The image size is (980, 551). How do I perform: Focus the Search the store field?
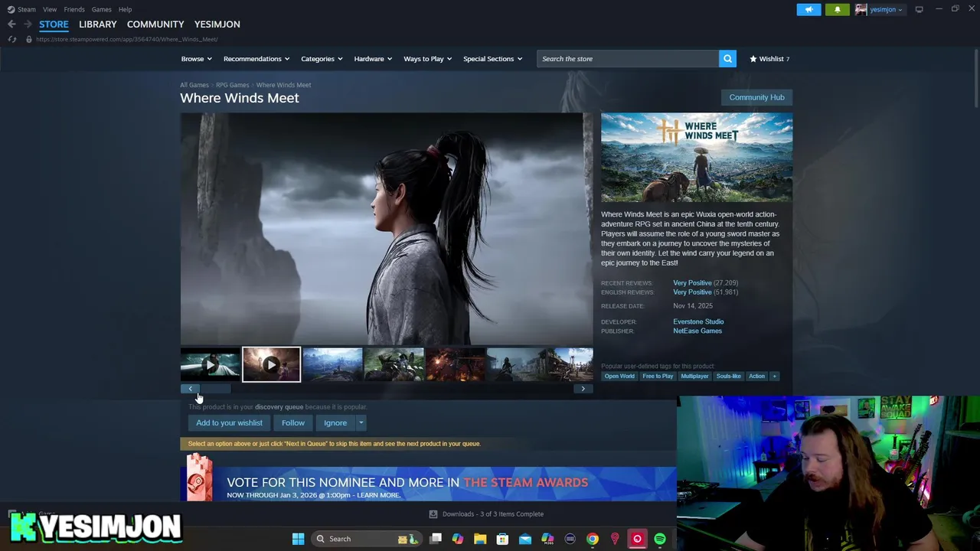628,59
